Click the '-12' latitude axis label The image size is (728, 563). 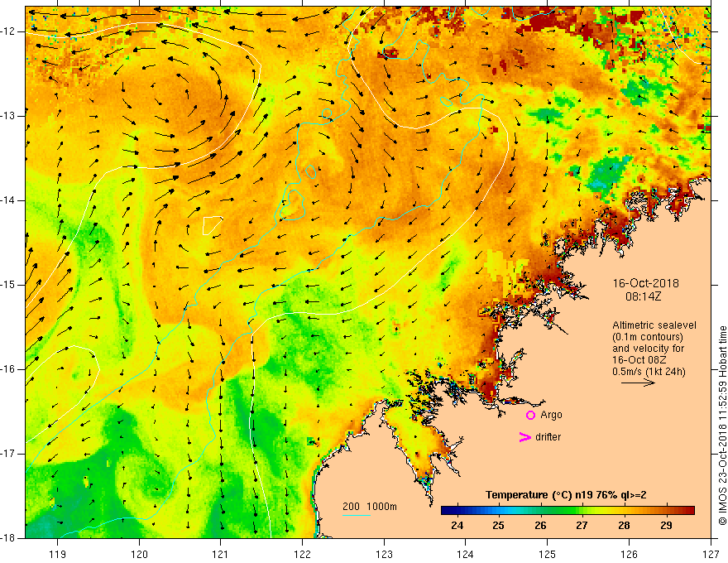click(x=9, y=31)
